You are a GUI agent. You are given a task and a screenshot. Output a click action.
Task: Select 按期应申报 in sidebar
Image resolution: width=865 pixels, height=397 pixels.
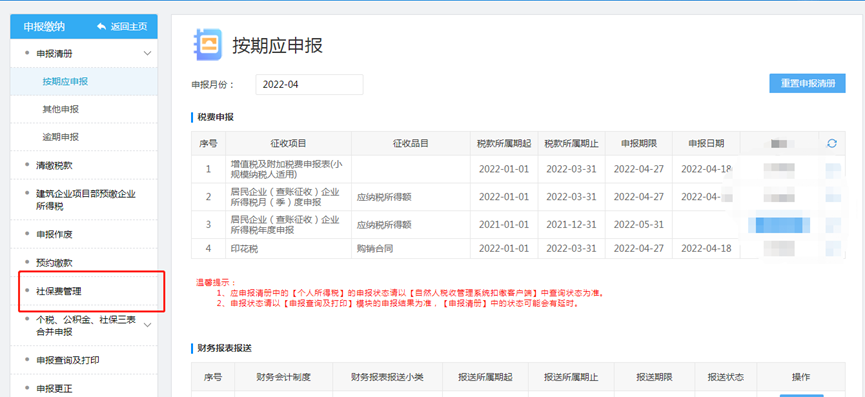pyautogui.click(x=65, y=81)
